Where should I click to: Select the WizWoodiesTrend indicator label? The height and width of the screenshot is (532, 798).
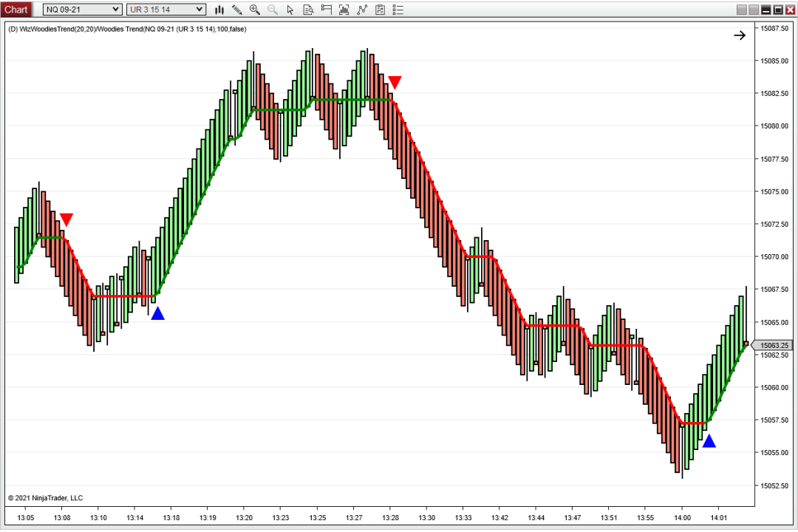coord(127,29)
